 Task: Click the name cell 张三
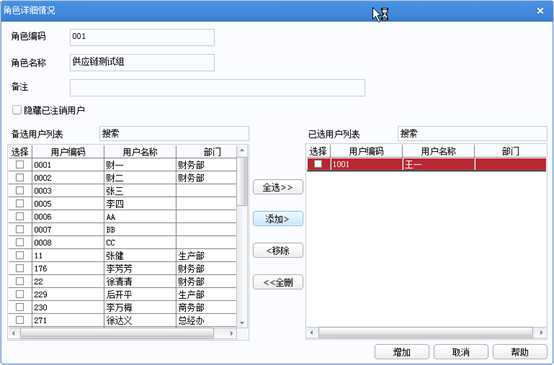140,191
